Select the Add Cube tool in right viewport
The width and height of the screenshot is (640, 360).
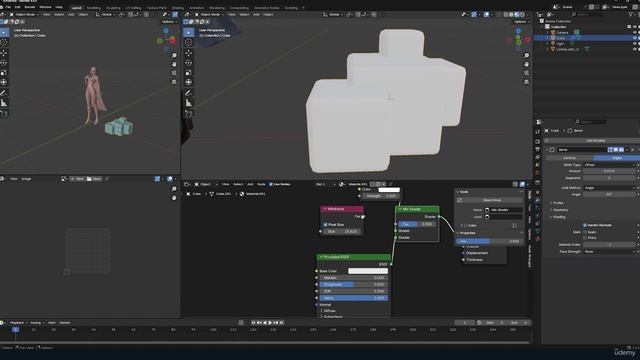pyautogui.click(x=189, y=114)
